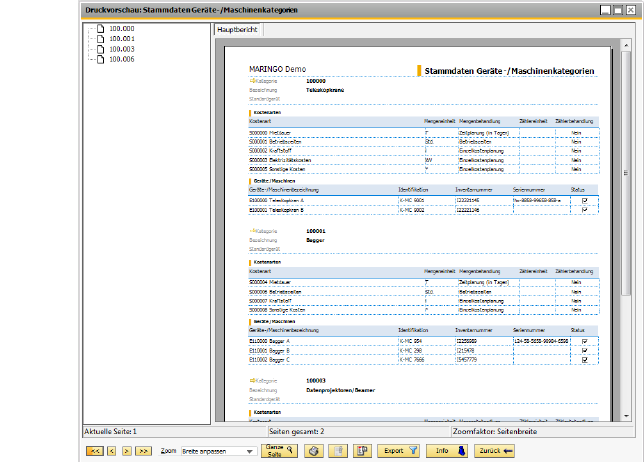Click the scroll-up arrow of the preview scrollbar
644x462 pixels.
pos(626,45)
